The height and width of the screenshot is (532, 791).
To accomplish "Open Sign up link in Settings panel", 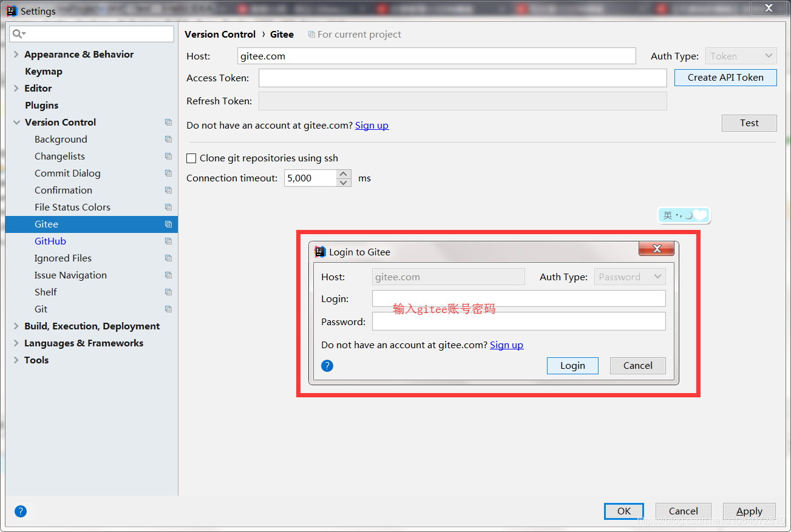I will pyautogui.click(x=372, y=125).
